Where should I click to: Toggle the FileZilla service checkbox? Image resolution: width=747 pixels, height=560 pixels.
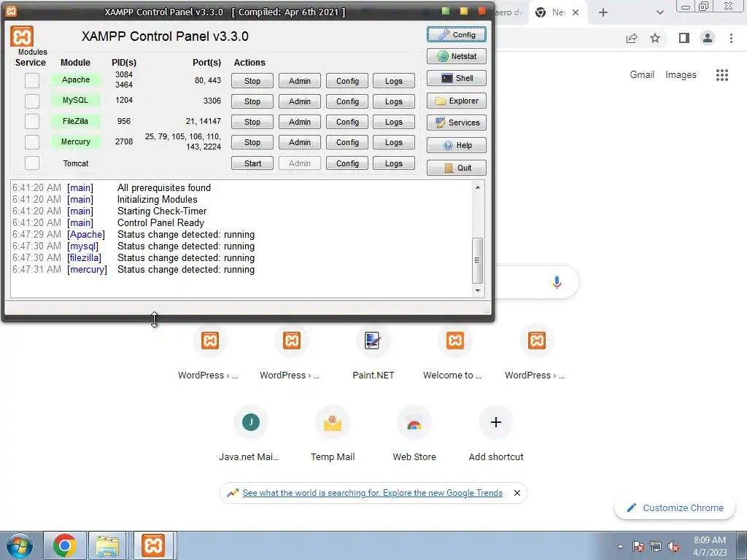[x=32, y=121]
